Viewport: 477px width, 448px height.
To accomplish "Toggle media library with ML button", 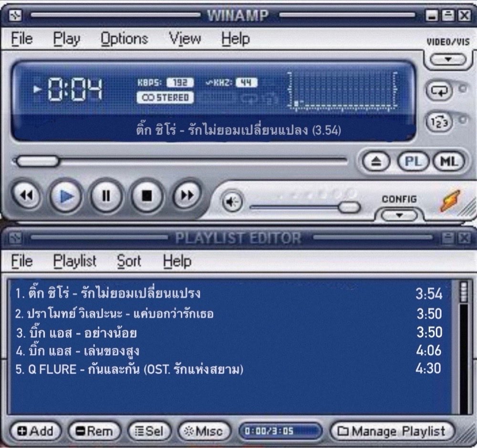I will pos(449,161).
